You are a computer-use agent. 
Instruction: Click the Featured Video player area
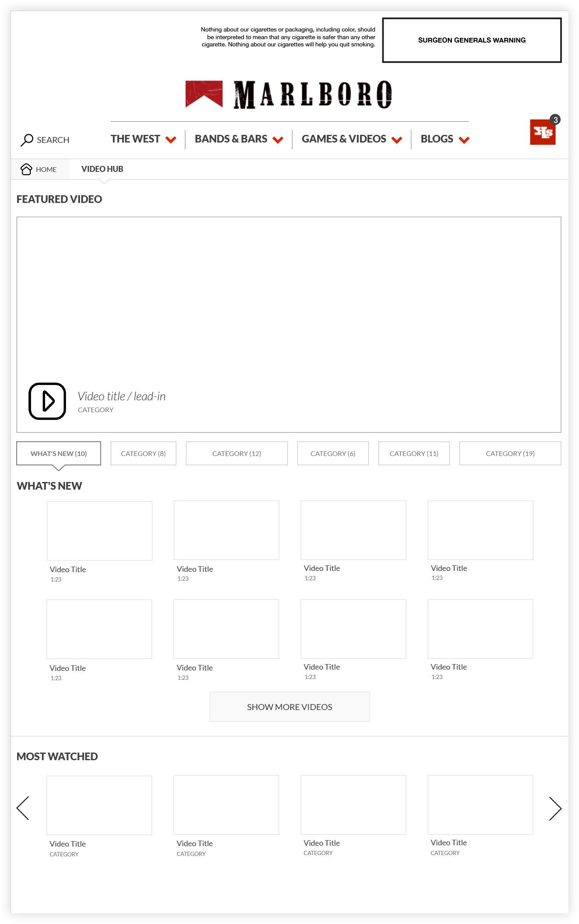coord(289,325)
